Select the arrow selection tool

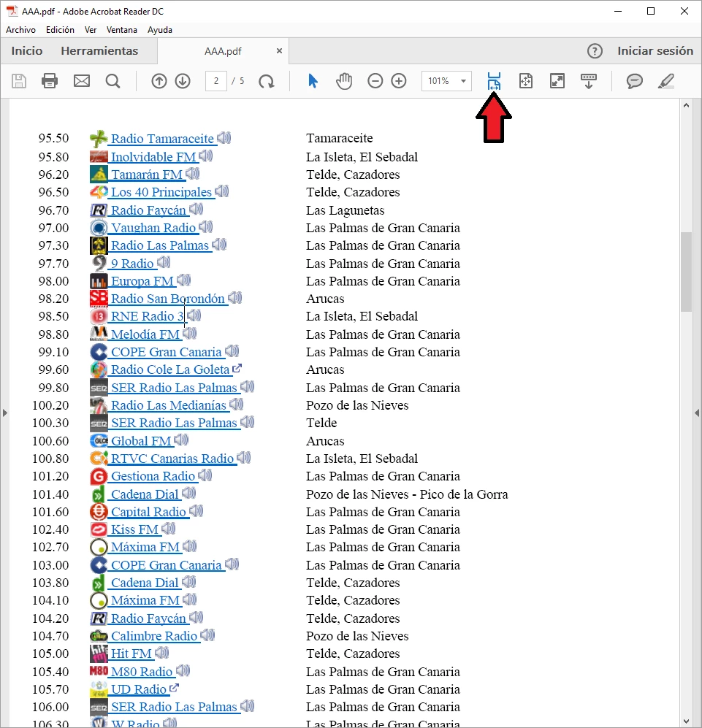tap(313, 81)
